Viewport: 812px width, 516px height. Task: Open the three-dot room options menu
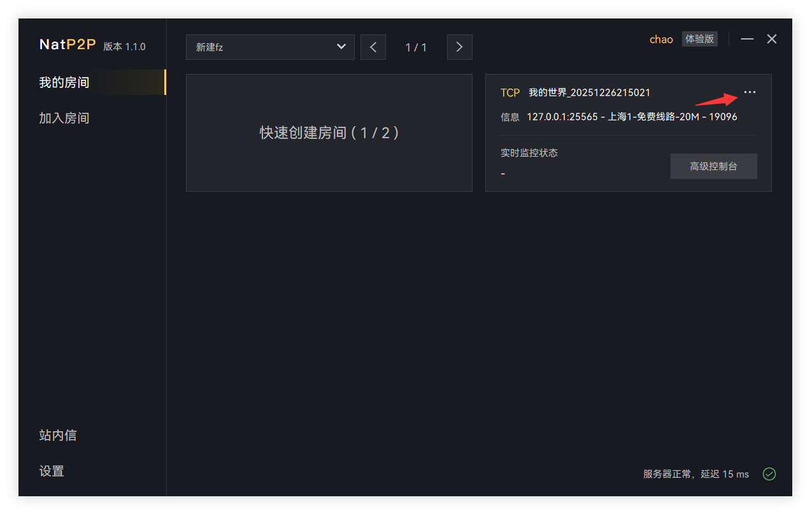[x=750, y=92]
